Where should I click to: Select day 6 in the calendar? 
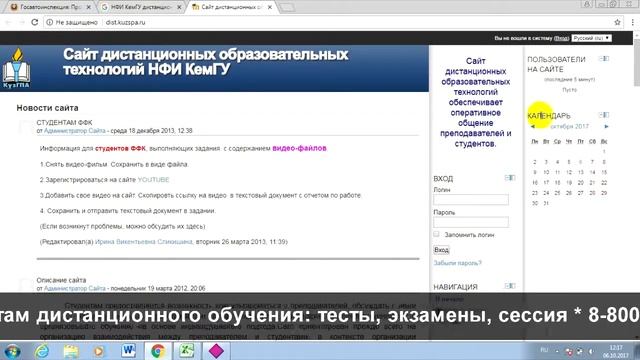(x=581, y=162)
